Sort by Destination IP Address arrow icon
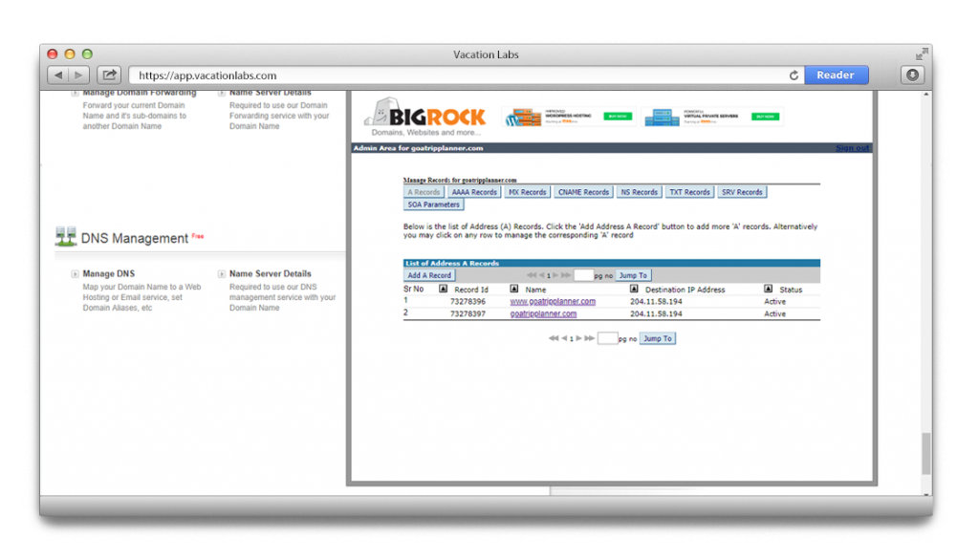 [x=636, y=289]
